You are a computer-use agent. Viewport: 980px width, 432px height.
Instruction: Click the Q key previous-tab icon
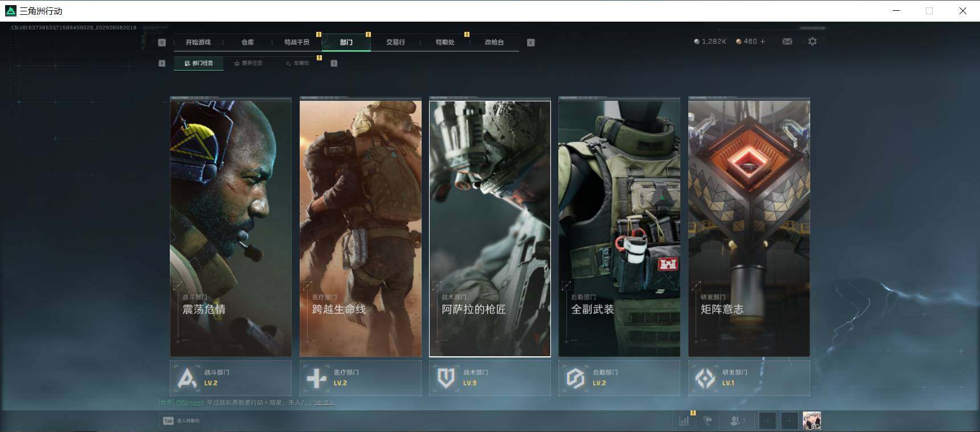(x=162, y=42)
